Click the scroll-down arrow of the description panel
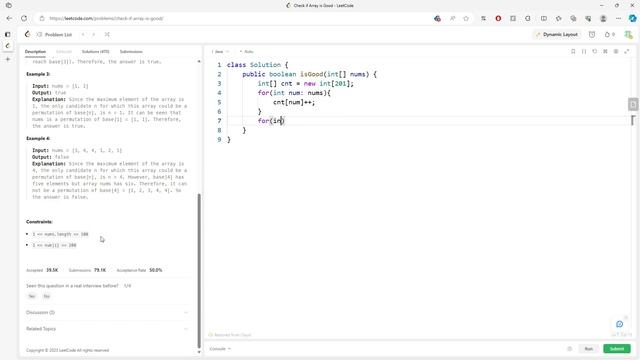 point(199,352)
